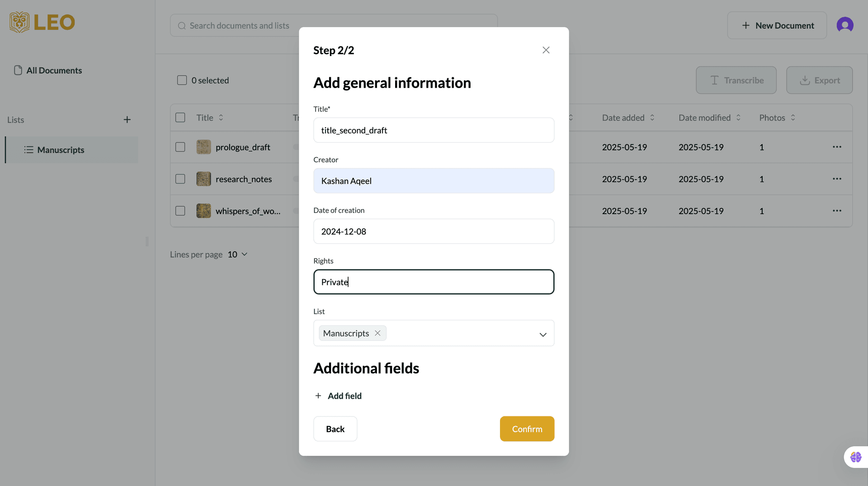Toggle the select-all checkbox in table header
Viewport: 868px width, 486px height.
pos(180,118)
